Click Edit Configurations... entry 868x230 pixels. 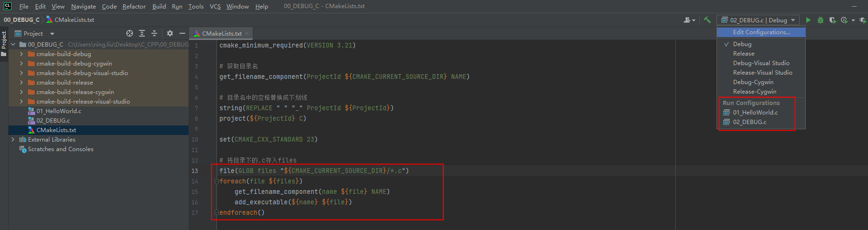click(761, 32)
